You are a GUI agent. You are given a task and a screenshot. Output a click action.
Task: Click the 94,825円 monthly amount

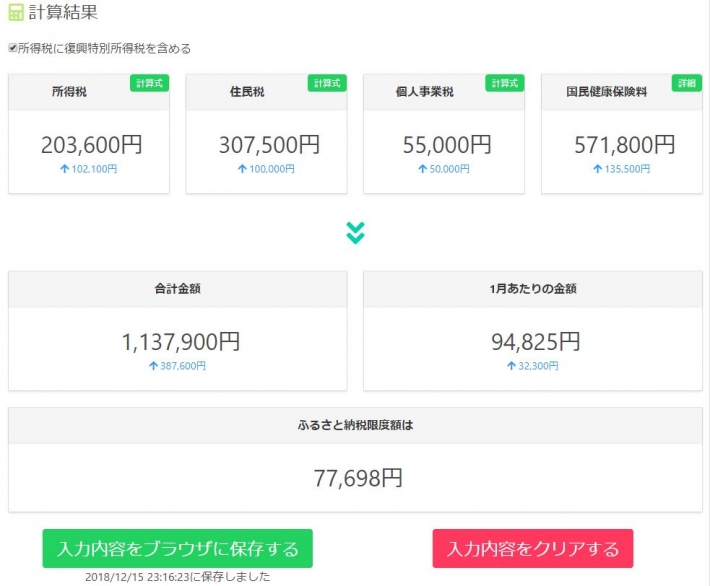point(536,342)
